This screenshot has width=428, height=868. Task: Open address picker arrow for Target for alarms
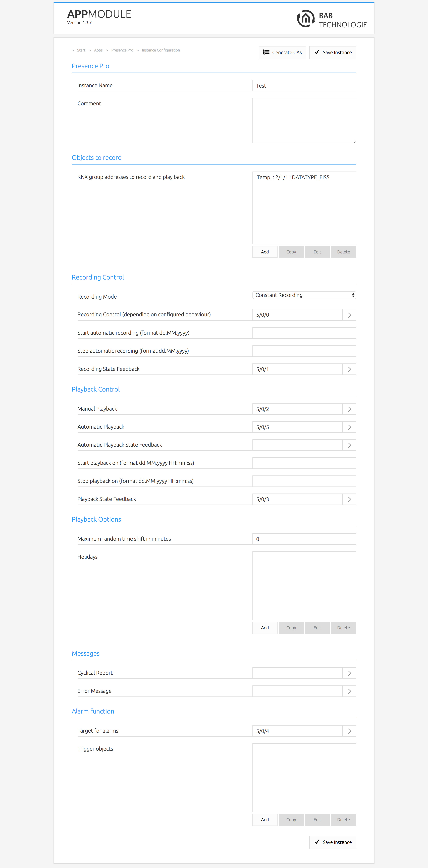(x=349, y=731)
